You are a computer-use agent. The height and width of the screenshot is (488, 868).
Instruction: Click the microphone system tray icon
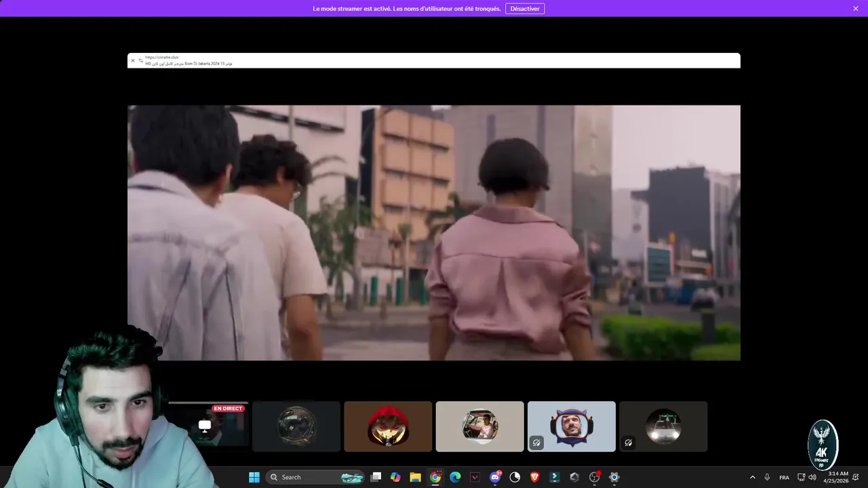767,477
